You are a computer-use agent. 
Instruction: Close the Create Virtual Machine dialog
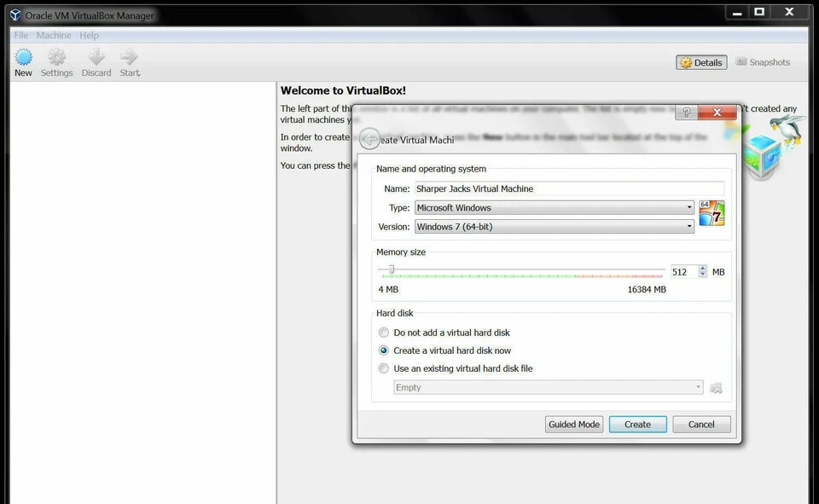click(717, 112)
